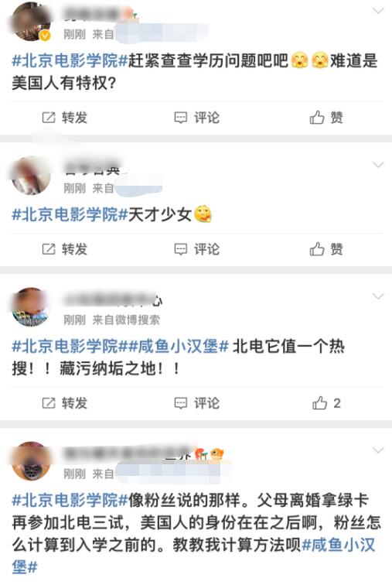Expand options chevron on the 天才少女 post
Viewport: 392px width, 585px height.
378,165
